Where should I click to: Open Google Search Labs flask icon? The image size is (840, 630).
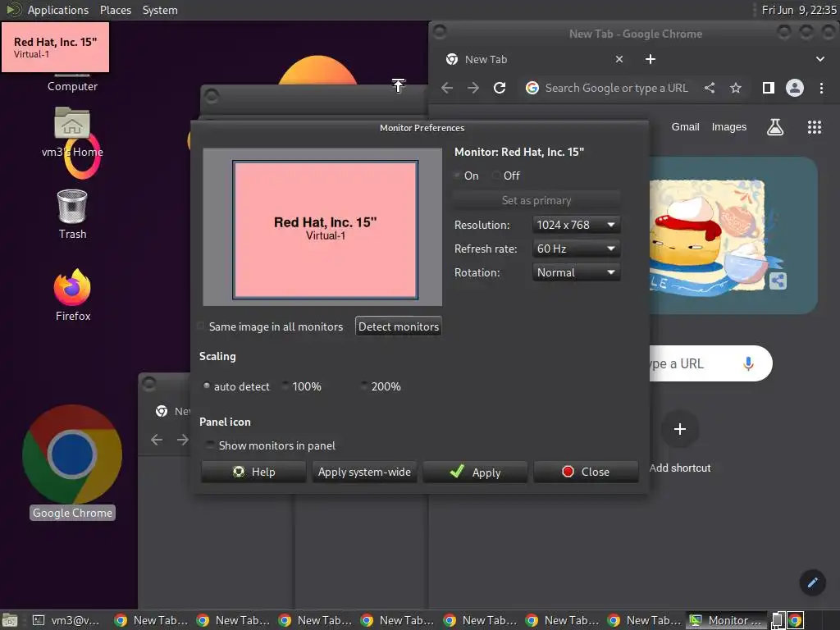pos(774,127)
